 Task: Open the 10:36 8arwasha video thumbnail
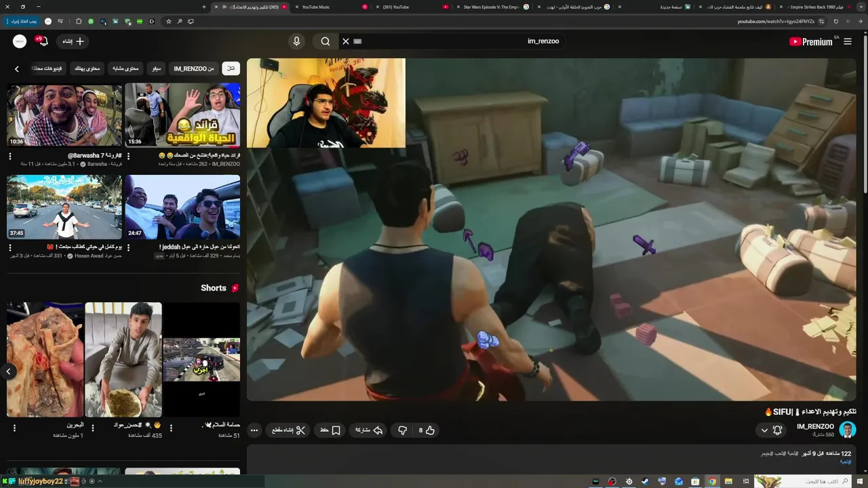(x=64, y=115)
